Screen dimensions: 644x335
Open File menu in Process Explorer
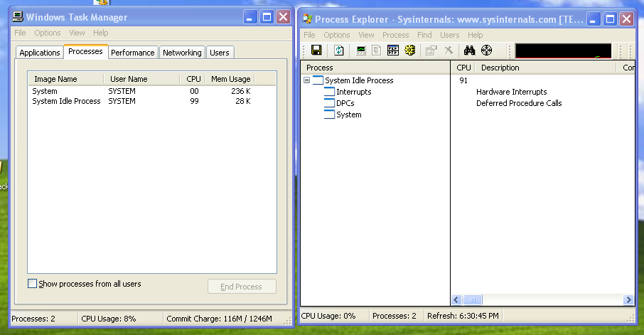click(309, 35)
